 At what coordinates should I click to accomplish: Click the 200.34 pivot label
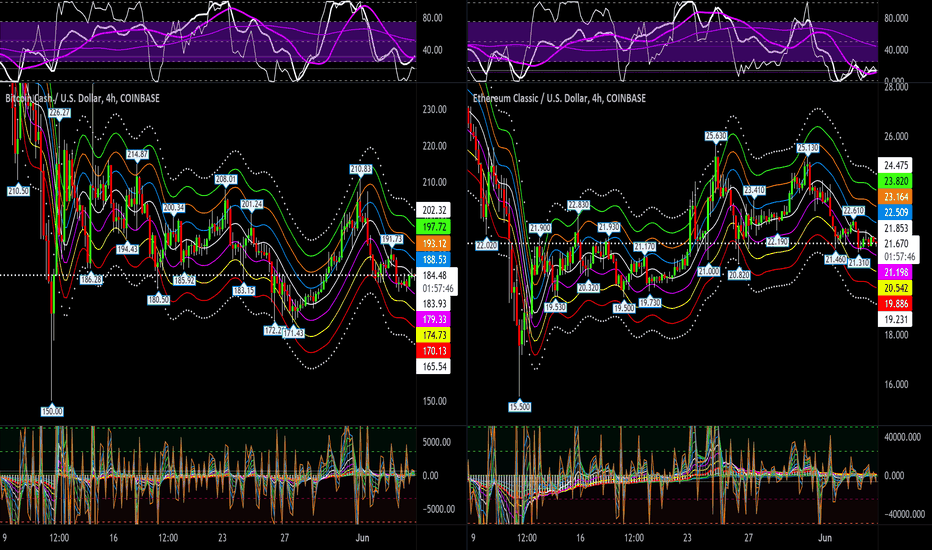[174, 208]
